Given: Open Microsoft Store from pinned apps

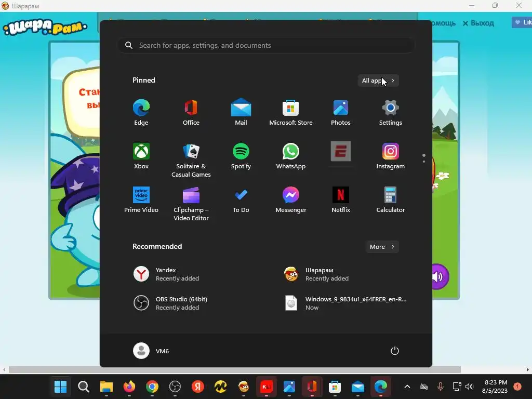Looking at the screenshot, I should click(x=291, y=112).
